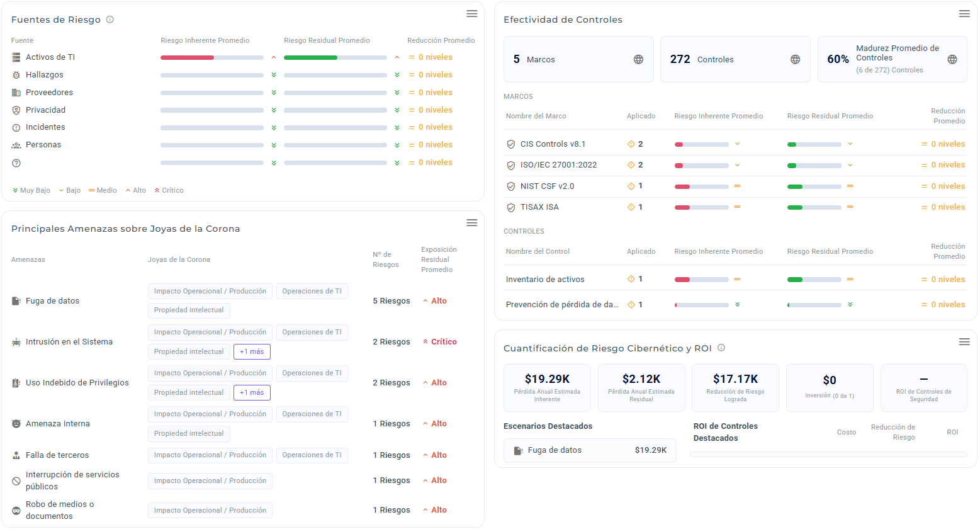Click the info icon beside Fuentes de Riesgo
The width and height of the screenshot is (980, 529).
(x=110, y=20)
